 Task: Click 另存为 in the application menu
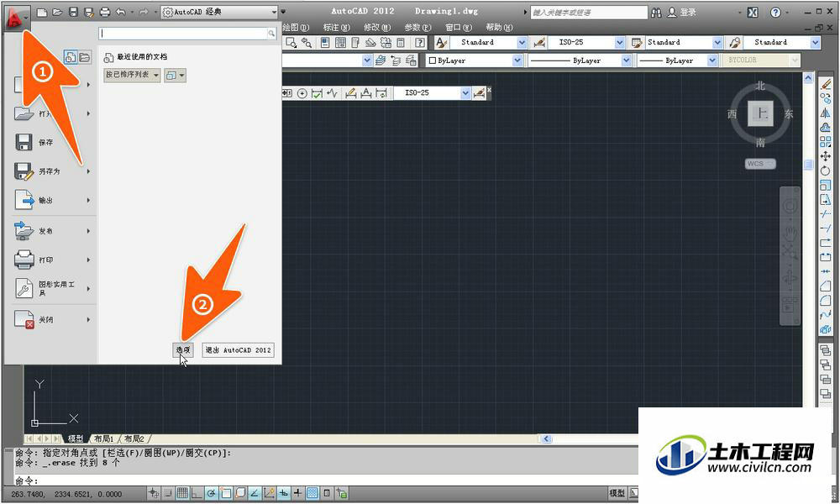[50, 171]
